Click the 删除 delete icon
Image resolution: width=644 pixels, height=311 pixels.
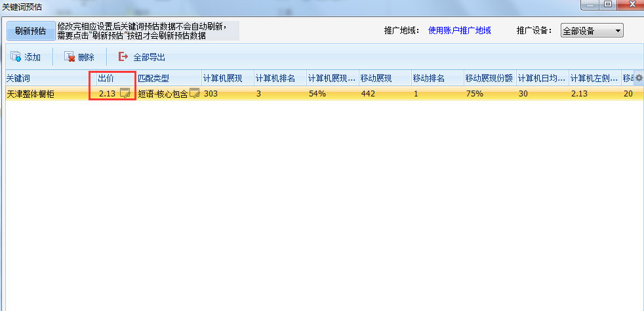click(69, 57)
